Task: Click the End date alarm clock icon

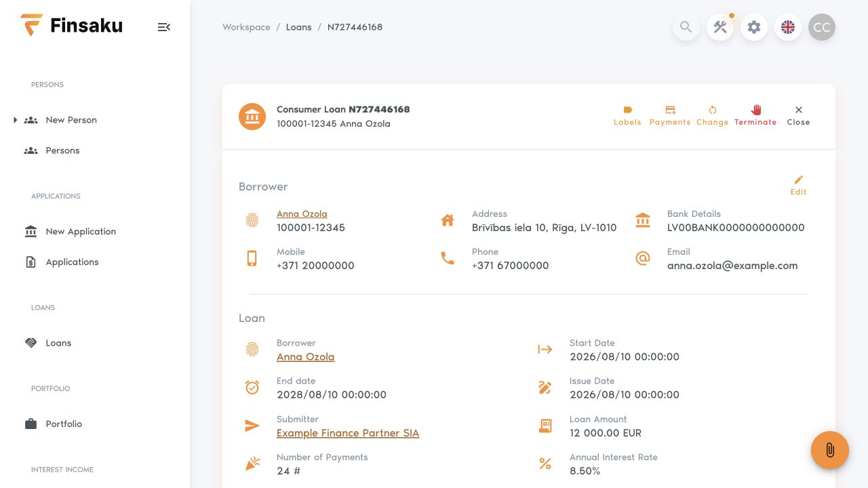Action: [252, 388]
